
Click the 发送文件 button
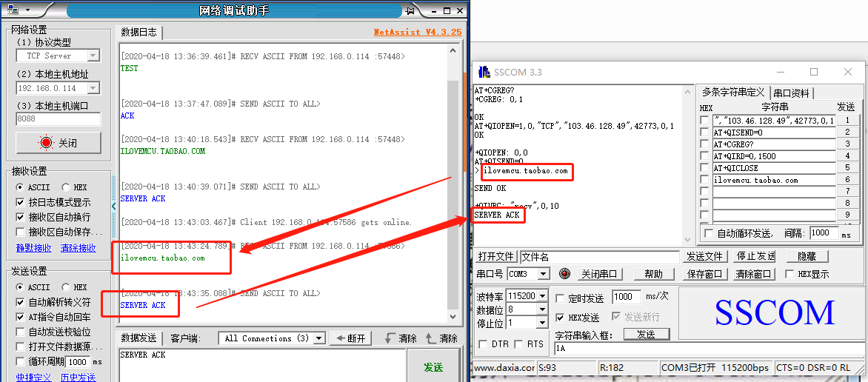[705, 256]
